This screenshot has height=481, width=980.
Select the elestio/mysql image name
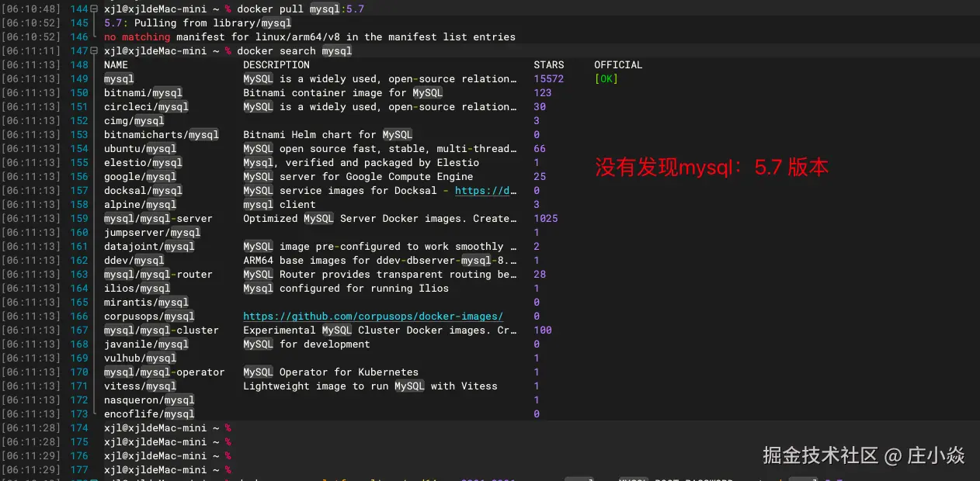coord(143,163)
